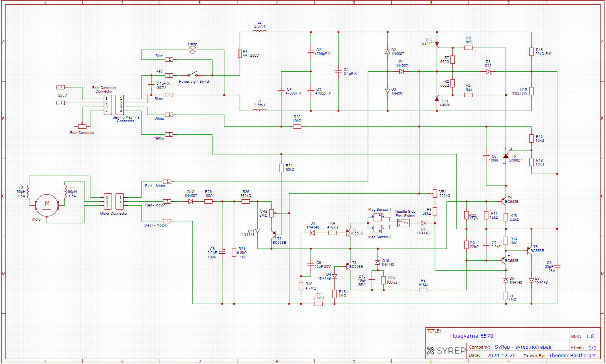Click diode D12 1N4007 symbol
The height and width of the screenshot is (364, 606).
[191, 201]
